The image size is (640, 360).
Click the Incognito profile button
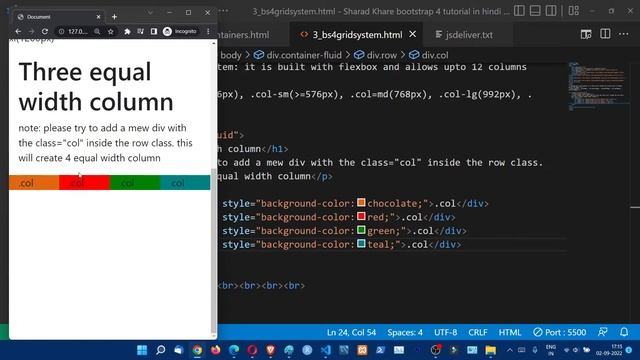point(180,31)
